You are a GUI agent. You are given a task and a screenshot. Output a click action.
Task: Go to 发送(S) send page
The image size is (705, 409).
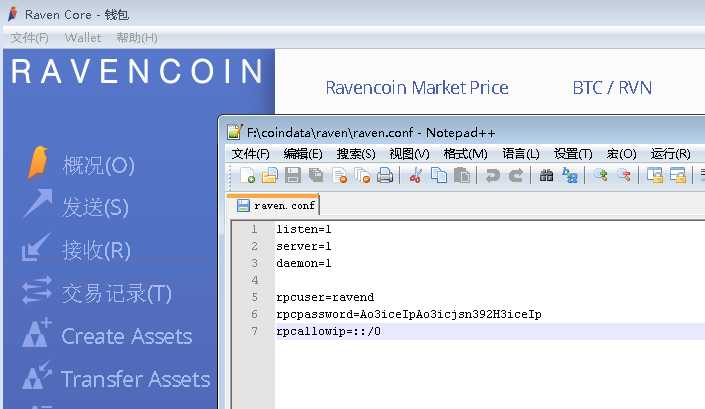[95, 208]
